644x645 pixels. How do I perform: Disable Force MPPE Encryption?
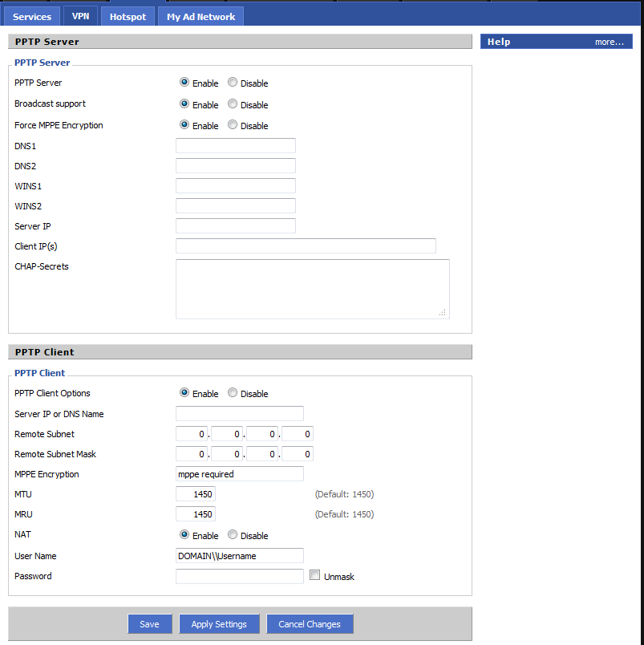click(232, 124)
